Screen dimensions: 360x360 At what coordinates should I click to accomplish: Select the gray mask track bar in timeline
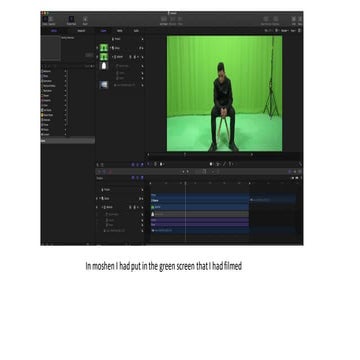click(200, 214)
